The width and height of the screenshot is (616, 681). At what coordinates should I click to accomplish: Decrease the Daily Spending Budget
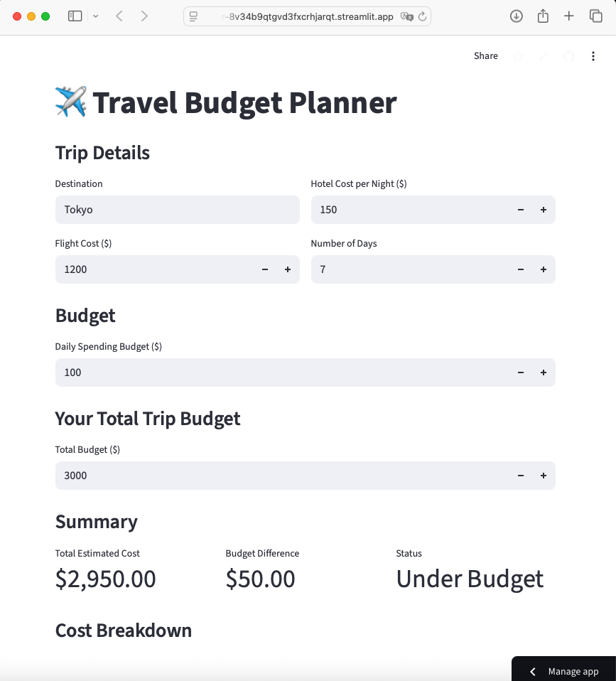coord(520,372)
